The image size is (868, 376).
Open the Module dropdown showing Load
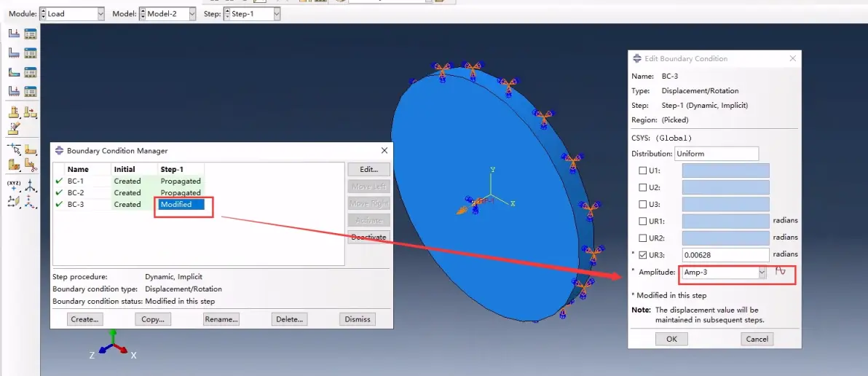coord(71,14)
